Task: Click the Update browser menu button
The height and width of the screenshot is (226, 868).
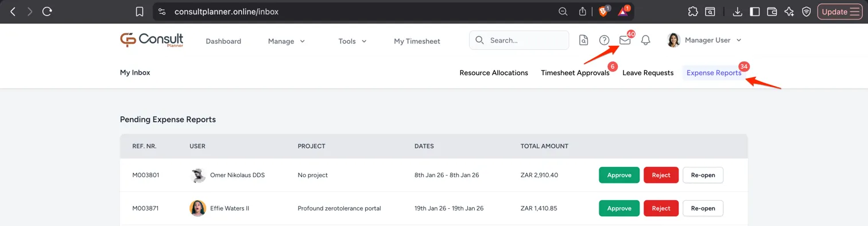Action: tap(840, 11)
